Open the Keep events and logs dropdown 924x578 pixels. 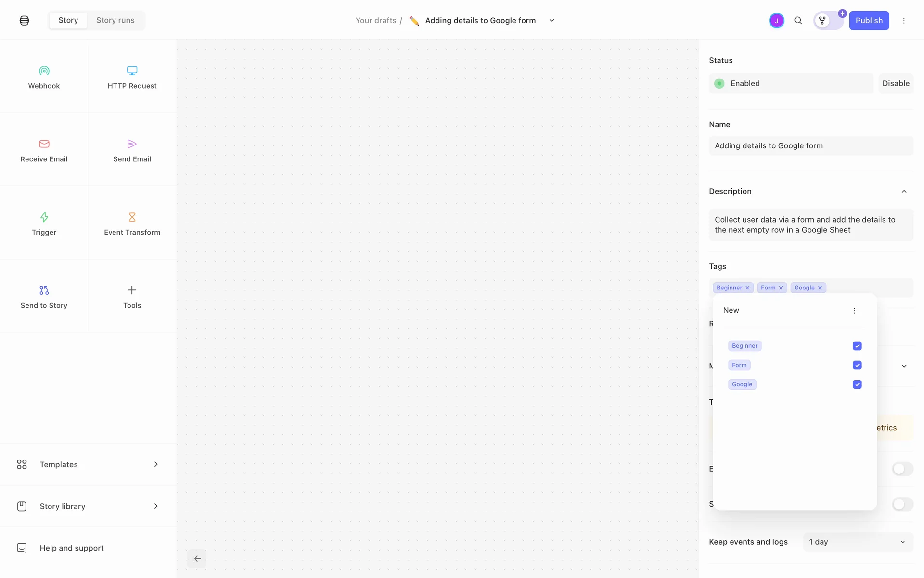(x=858, y=542)
